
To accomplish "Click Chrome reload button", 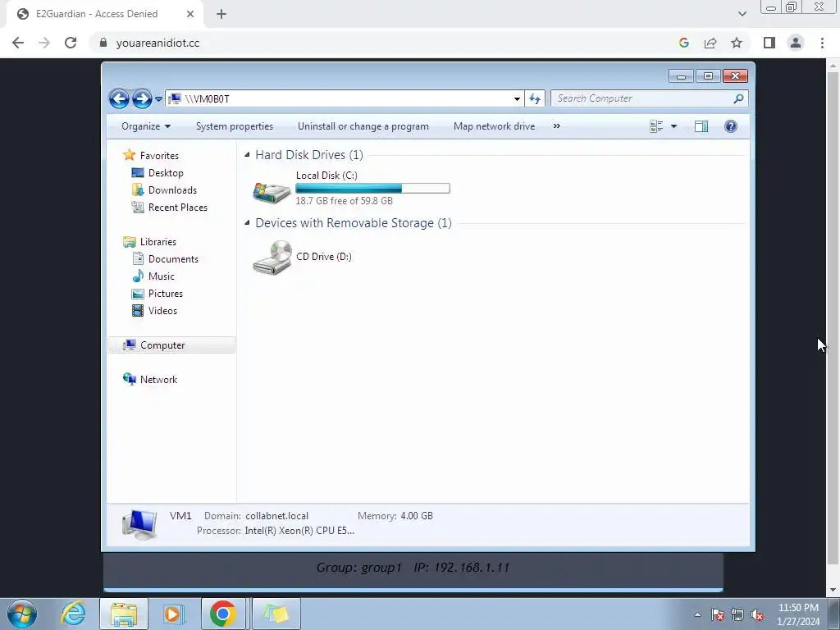I will coord(71,43).
